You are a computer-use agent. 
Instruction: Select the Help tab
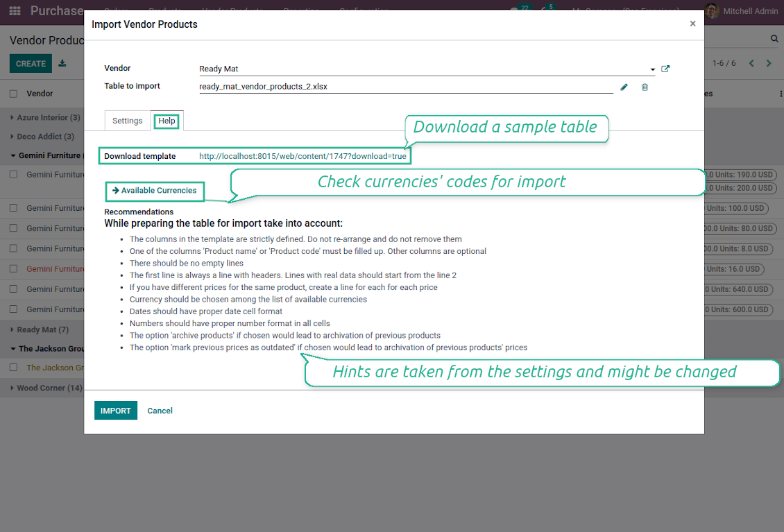(x=167, y=121)
